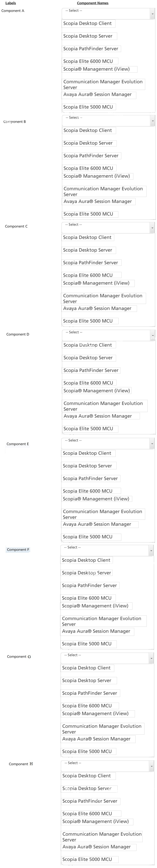Screen dimensions: 157x868
Task: Select Avaya Aura® Session Manager for Component F
Action: [x=97, y=632]
